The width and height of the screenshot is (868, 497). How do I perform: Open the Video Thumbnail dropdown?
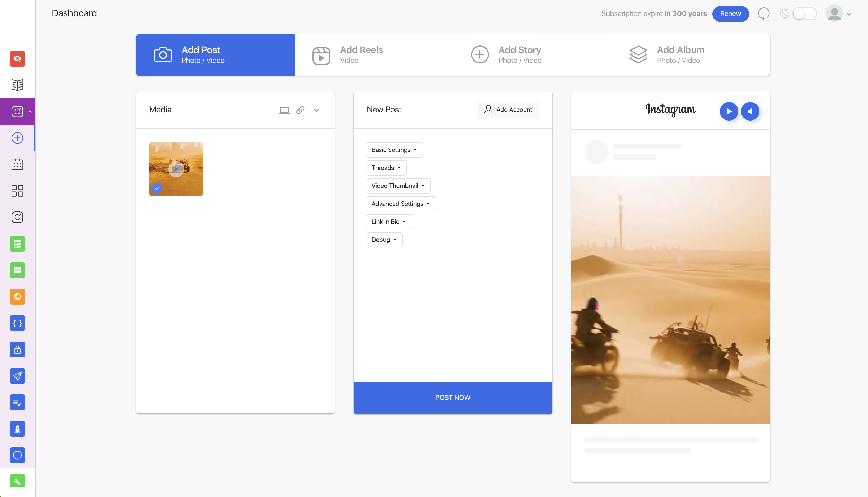(398, 186)
